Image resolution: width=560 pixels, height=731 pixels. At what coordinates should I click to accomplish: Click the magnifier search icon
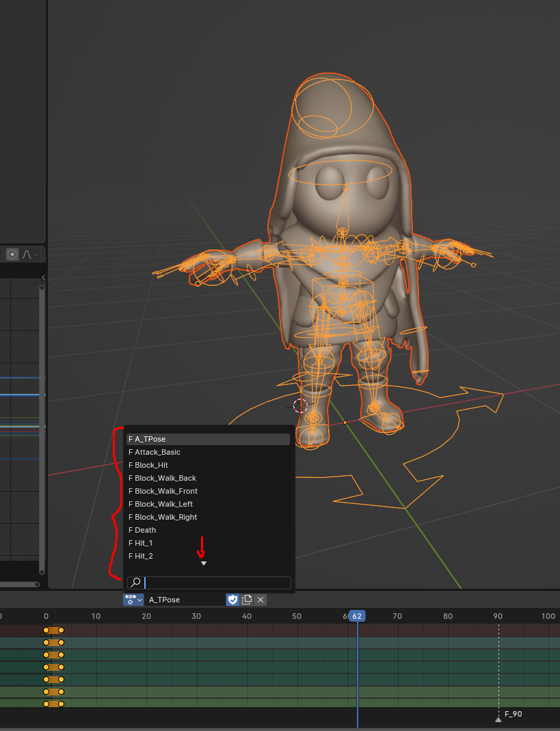click(x=135, y=583)
